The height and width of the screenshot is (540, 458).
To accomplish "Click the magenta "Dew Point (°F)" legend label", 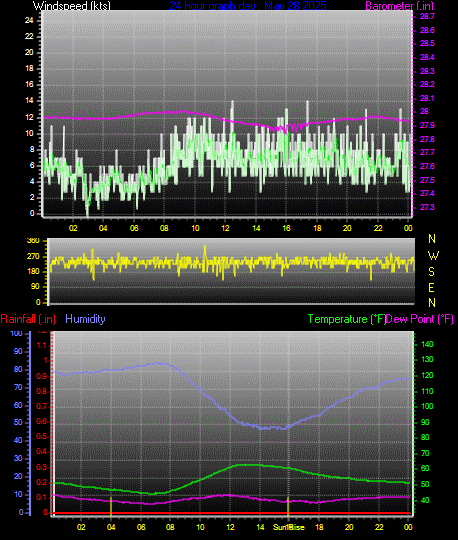I will [x=419, y=319].
